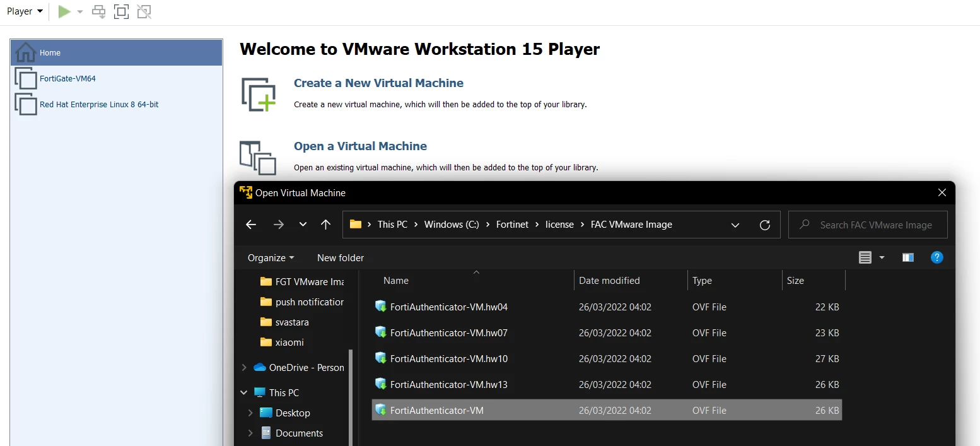Screen dimensions: 980x446
Task: Select FortiGate-VM64 in the library list
Action: tap(117, 78)
